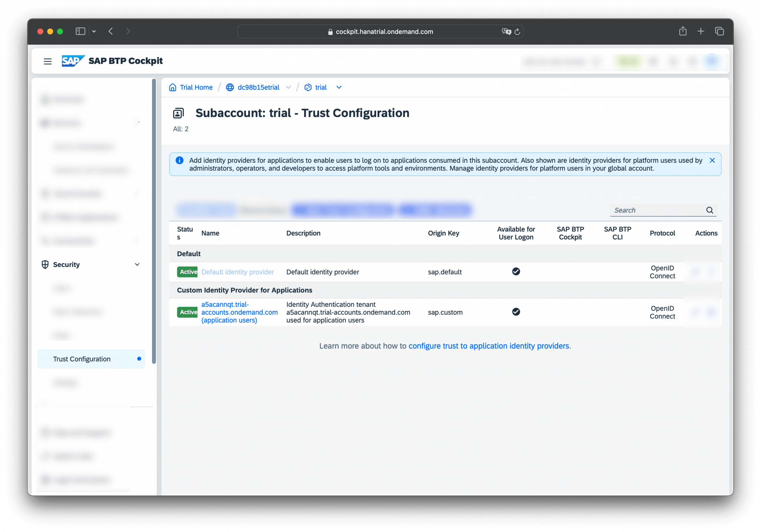Select Trust Configuration in the sidebar
The image size is (761, 532).
click(81, 359)
